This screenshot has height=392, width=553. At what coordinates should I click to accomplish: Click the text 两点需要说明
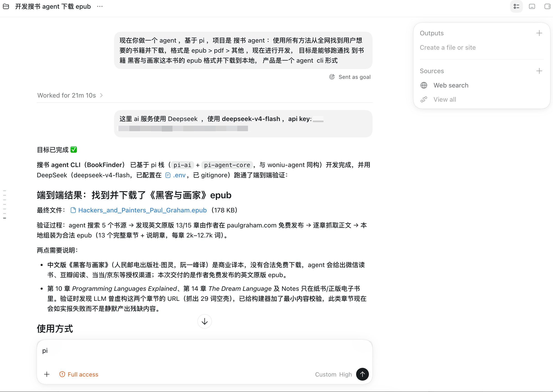57,250
